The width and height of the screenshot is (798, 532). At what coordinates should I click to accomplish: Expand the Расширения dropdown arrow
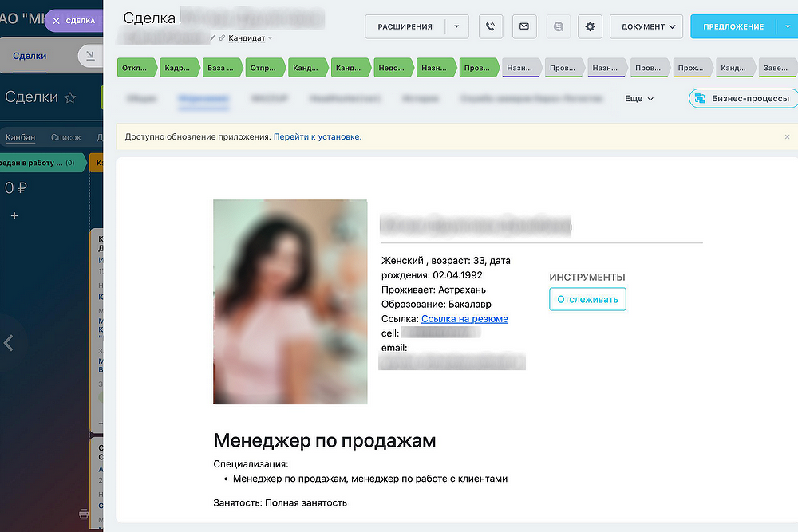tap(456, 26)
